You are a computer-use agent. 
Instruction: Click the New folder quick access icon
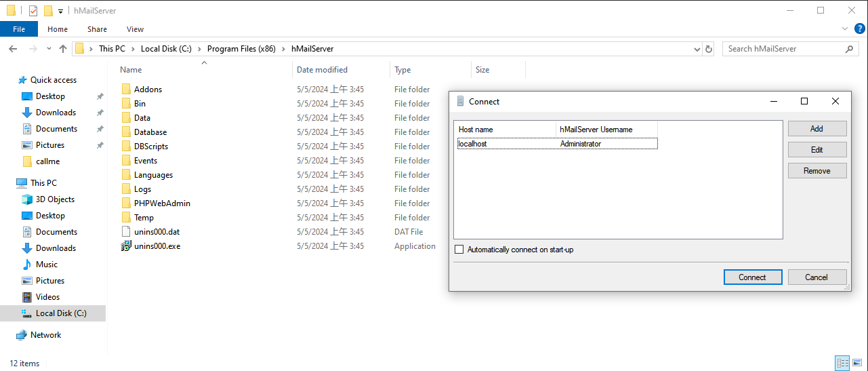pyautogui.click(x=48, y=11)
